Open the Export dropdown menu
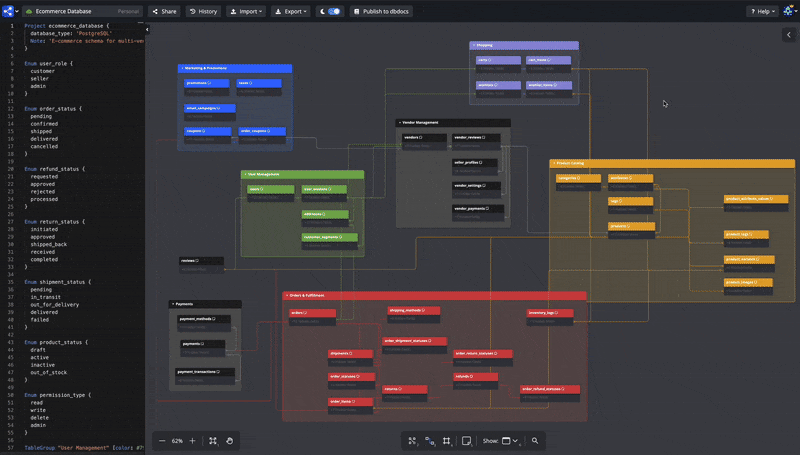The image size is (800, 455). click(292, 11)
